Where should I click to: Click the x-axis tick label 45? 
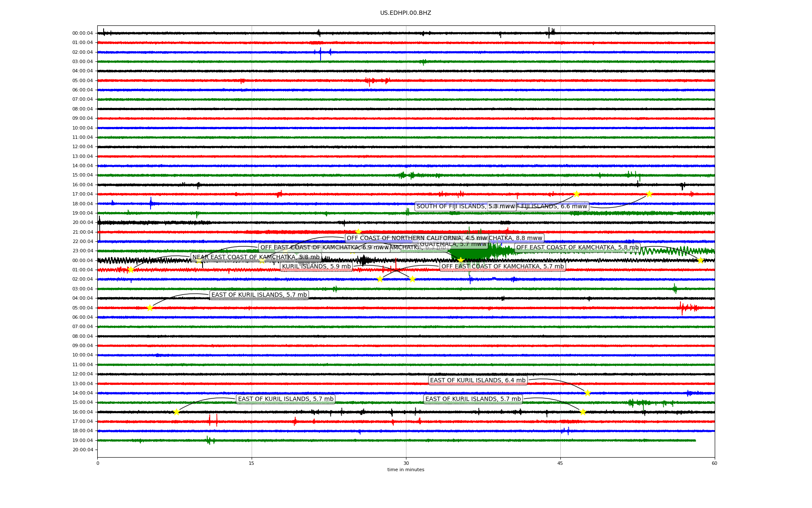tap(560, 463)
